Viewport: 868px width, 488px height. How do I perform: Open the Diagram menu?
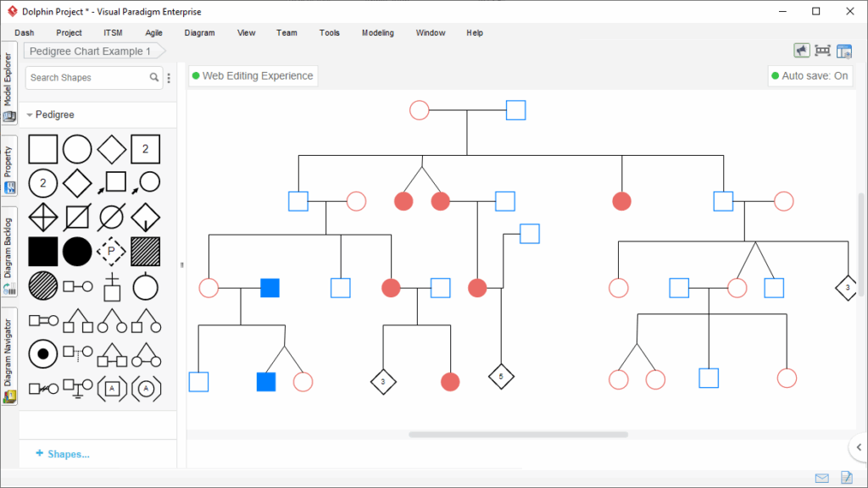(x=199, y=33)
